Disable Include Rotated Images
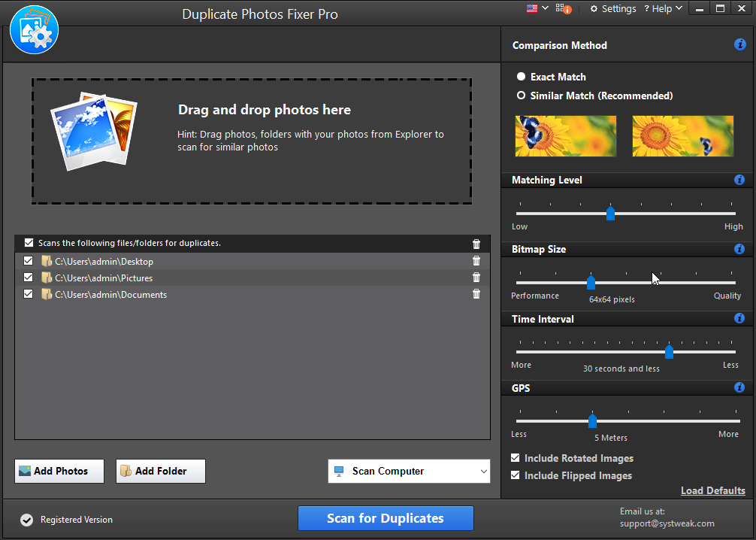Viewport: 756px width, 540px height. click(x=515, y=458)
